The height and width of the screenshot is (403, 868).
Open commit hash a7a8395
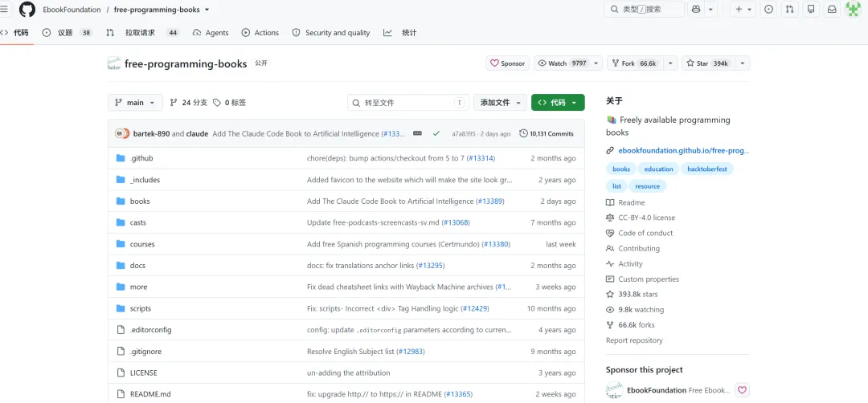[464, 134]
